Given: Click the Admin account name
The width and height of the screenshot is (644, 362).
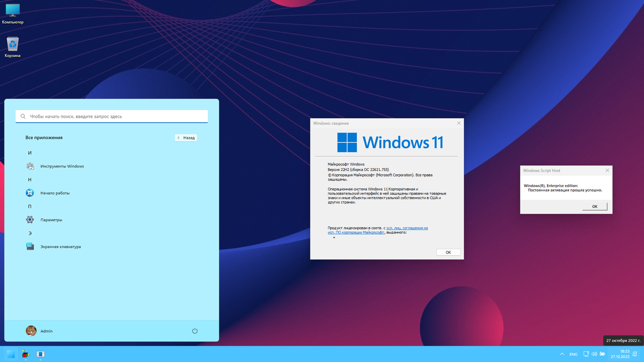Looking at the screenshot, I should pos(47,331).
